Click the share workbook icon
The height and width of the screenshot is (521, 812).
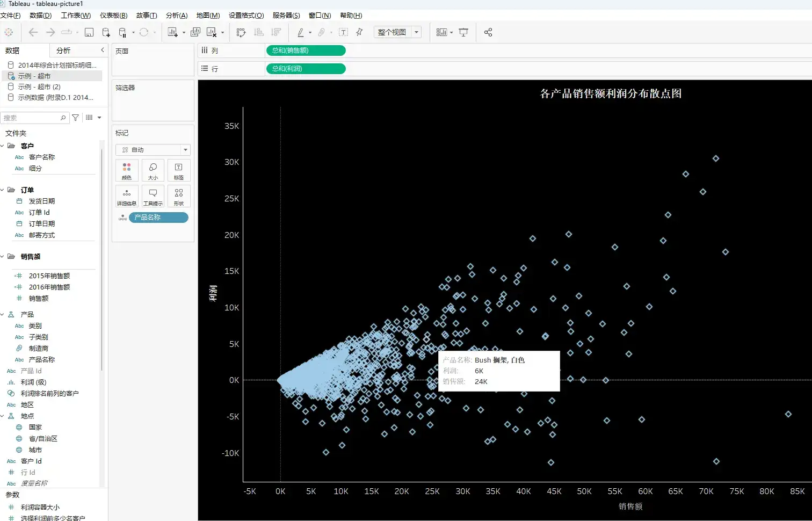coord(488,32)
